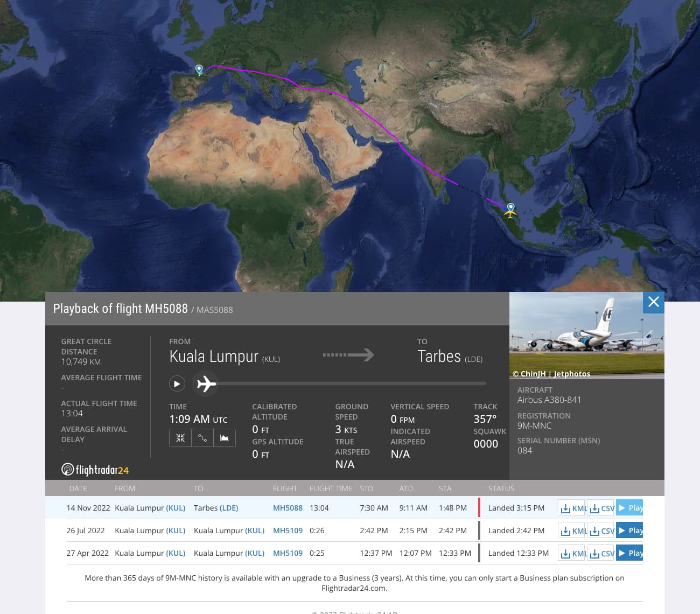Download KML for the 27 Apr 2022 flight

click(572, 553)
